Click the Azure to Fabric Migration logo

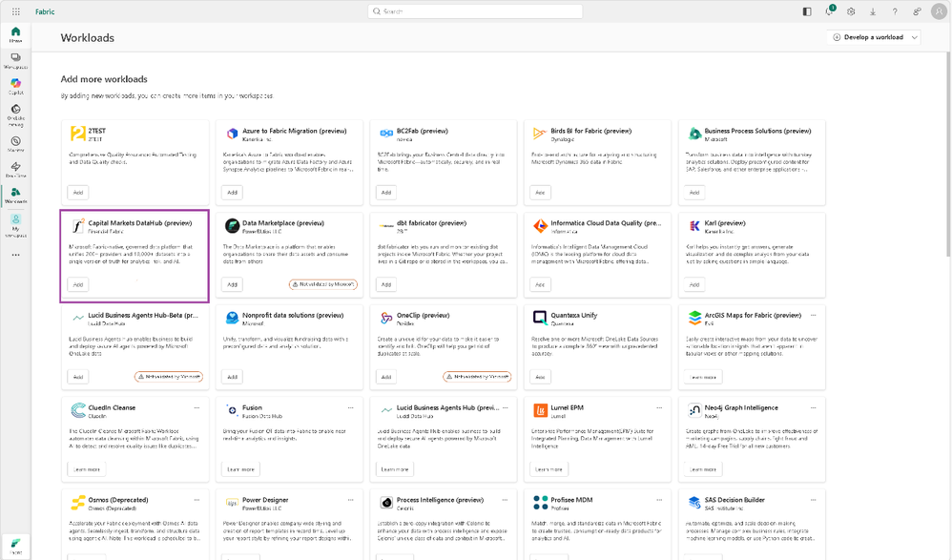point(232,134)
